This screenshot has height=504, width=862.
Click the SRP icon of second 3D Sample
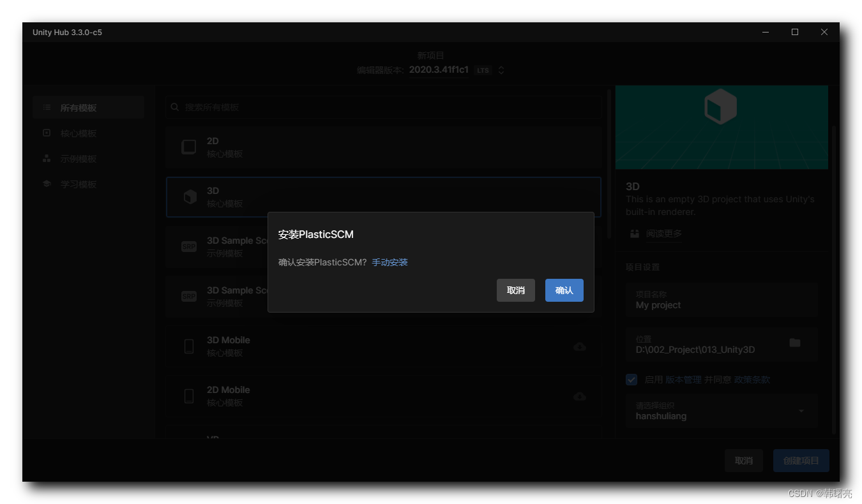[189, 297]
